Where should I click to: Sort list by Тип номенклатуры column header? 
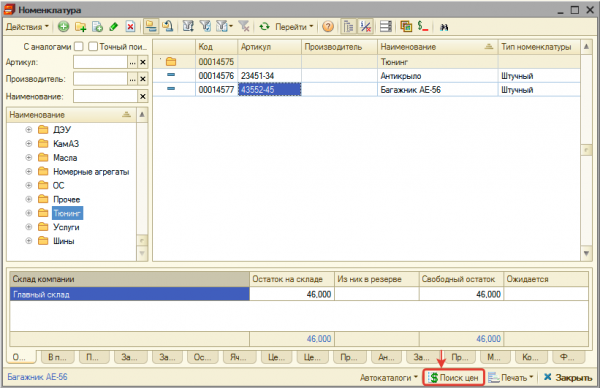539,47
